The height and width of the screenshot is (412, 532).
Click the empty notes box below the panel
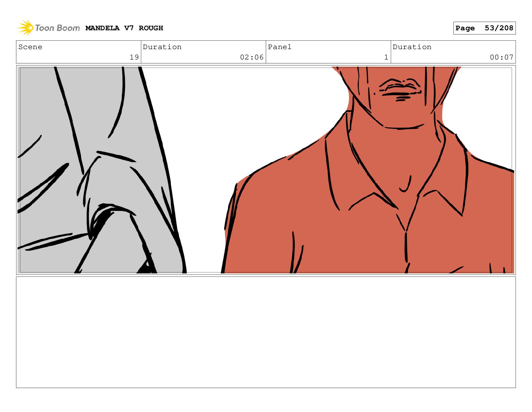(266, 332)
